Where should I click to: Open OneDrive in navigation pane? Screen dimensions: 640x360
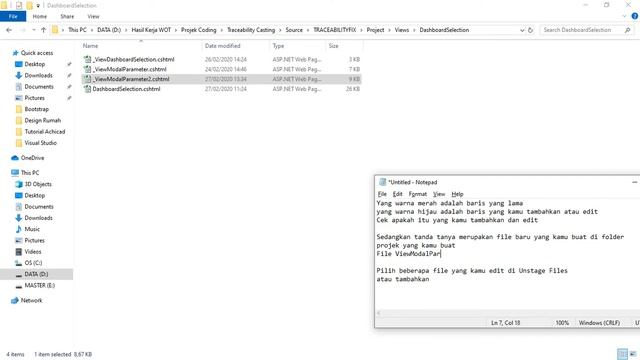click(x=32, y=158)
